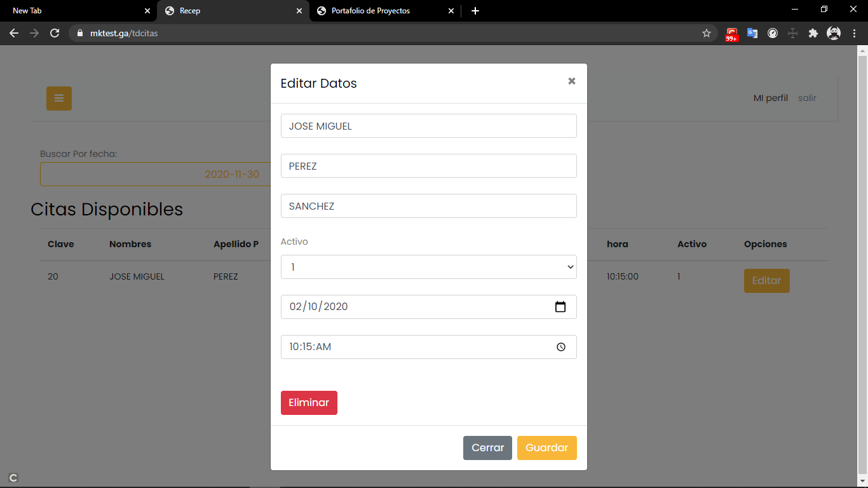The image size is (868, 488).
Task: Click the Cerrar button
Action: coord(487,447)
